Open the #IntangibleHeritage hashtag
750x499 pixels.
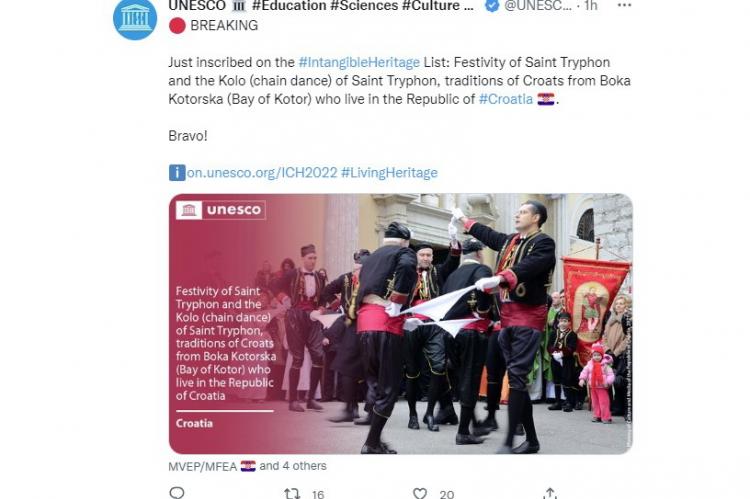tap(359, 63)
